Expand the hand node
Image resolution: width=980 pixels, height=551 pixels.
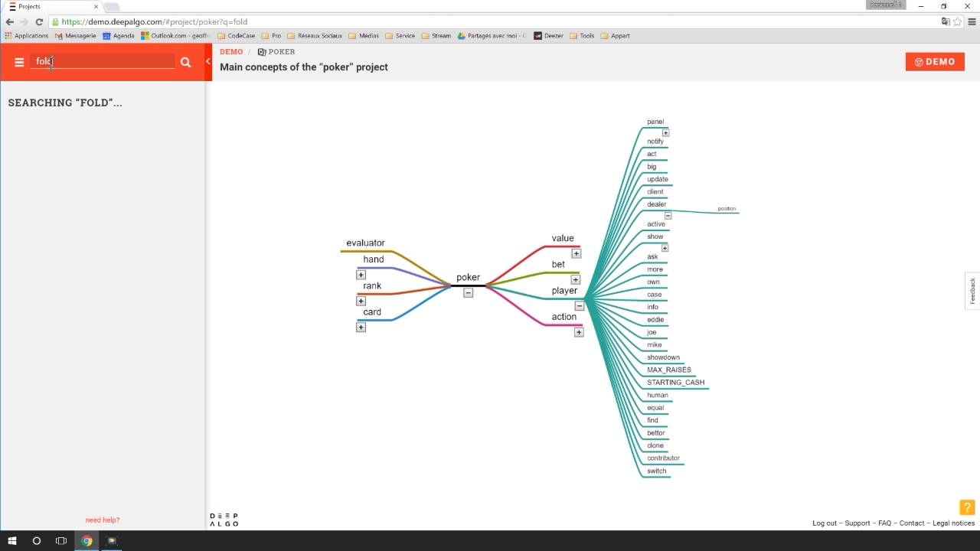tap(361, 275)
